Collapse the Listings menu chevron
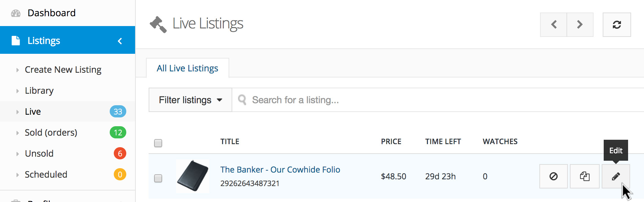This screenshot has width=644, height=202. click(x=120, y=41)
